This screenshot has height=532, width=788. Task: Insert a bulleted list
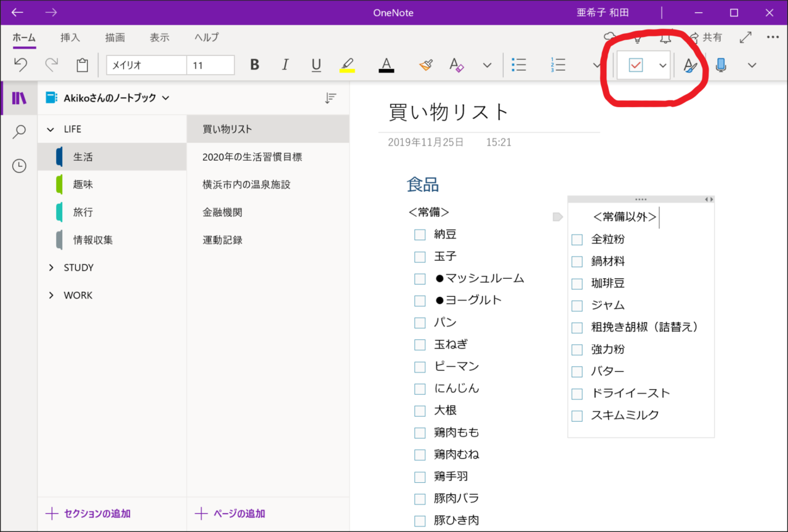click(519, 65)
